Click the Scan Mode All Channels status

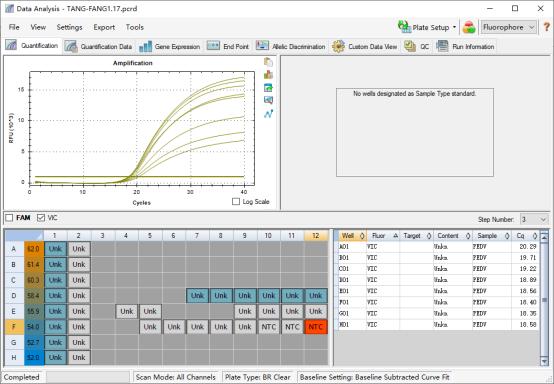click(176, 377)
